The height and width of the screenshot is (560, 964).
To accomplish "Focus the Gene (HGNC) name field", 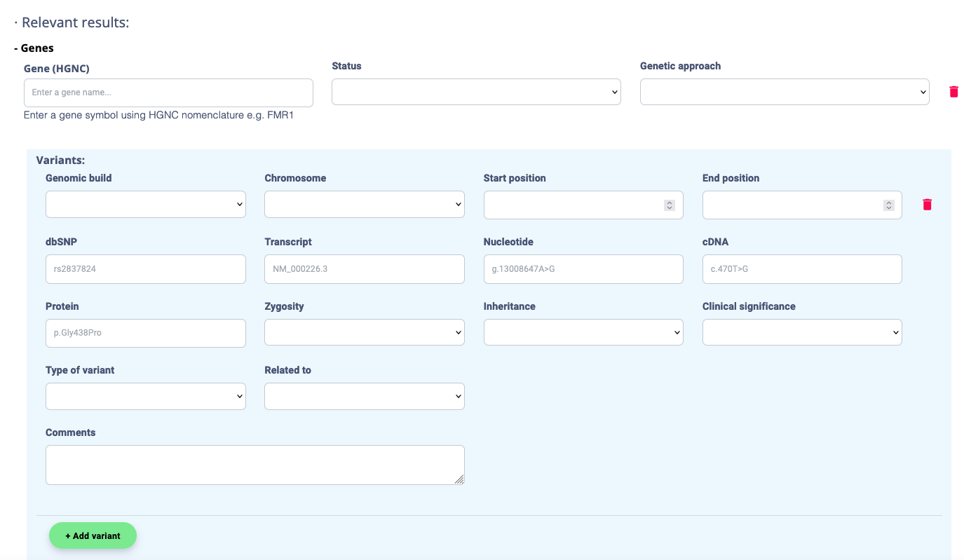I will tap(168, 93).
